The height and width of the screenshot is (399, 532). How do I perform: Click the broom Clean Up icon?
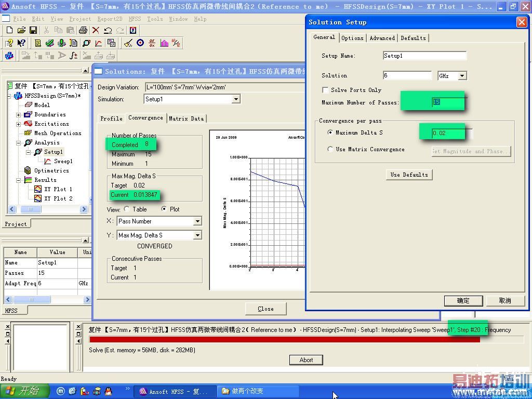pos(128,43)
